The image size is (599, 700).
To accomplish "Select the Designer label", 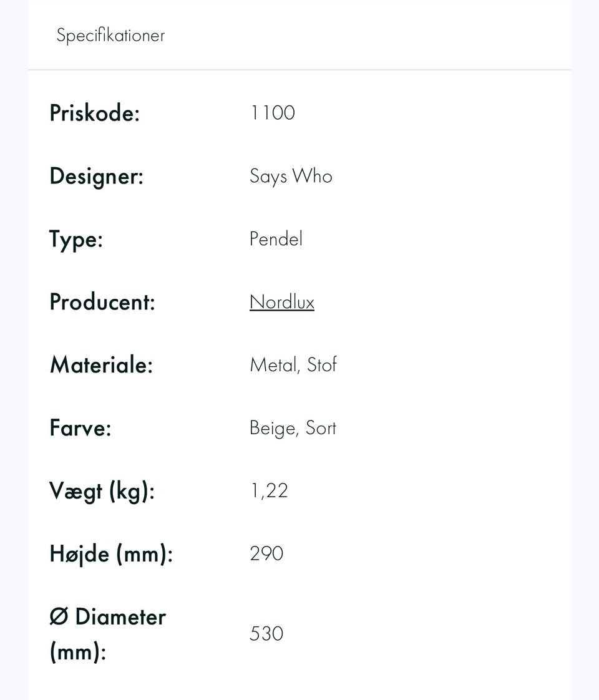I will coord(96,176).
